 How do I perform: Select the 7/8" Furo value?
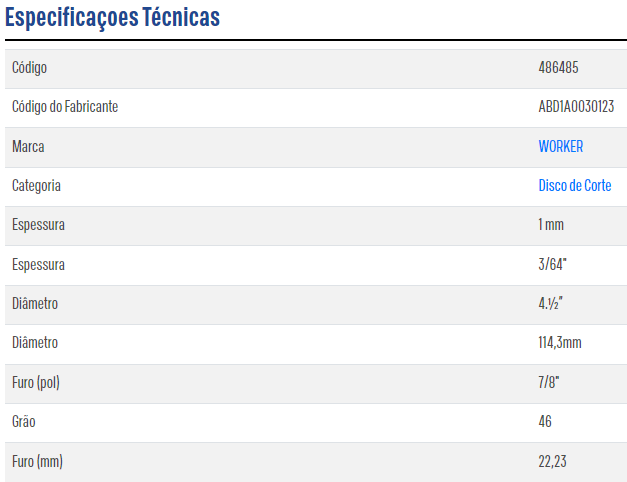549,382
